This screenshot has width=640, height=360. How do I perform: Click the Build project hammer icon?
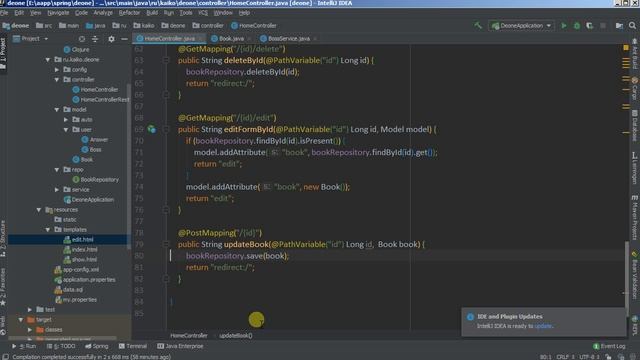coord(478,25)
